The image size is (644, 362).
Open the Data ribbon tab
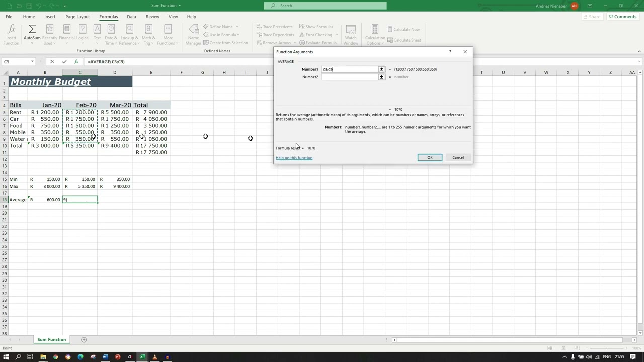pyautogui.click(x=131, y=17)
